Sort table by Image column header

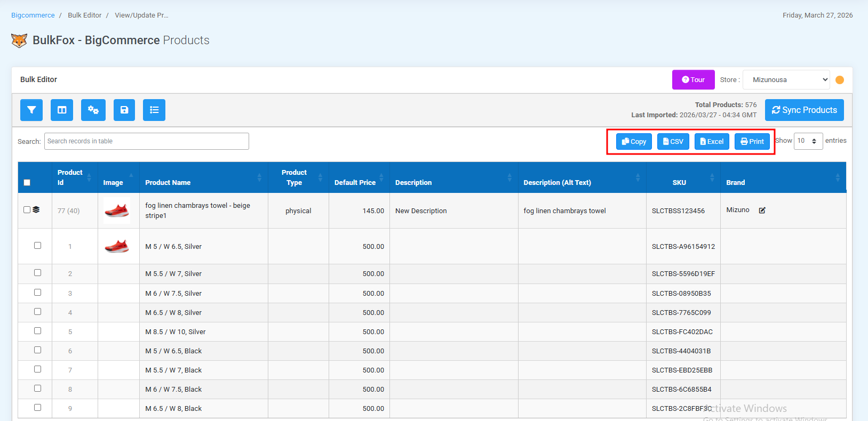(118, 177)
